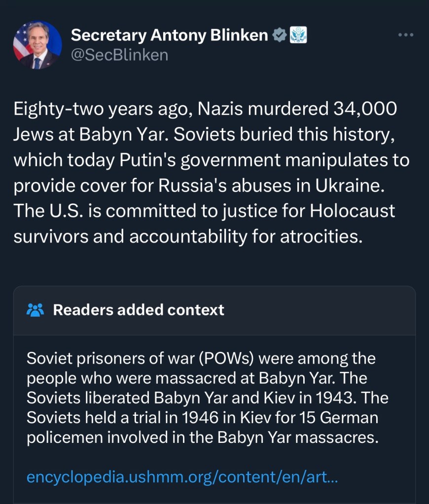The image size is (429, 504).
Task: Open Antony Blinken's profile photo
Action: pyautogui.click(x=37, y=45)
